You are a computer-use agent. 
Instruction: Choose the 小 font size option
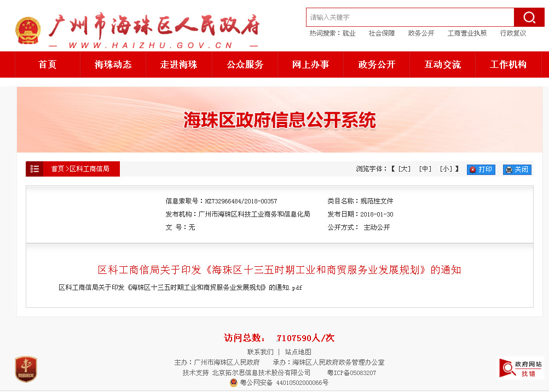coord(446,169)
